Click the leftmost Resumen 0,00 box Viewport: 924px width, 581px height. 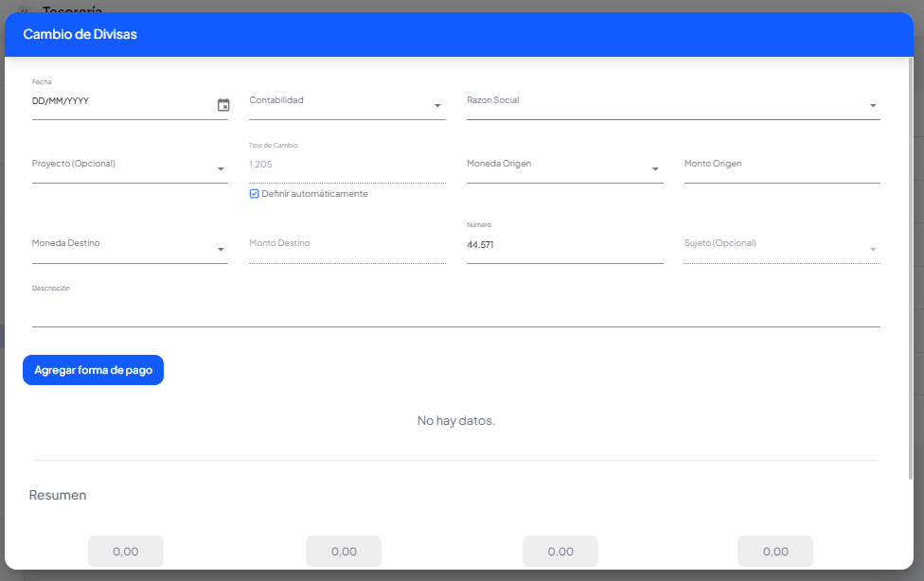click(126, 551)
